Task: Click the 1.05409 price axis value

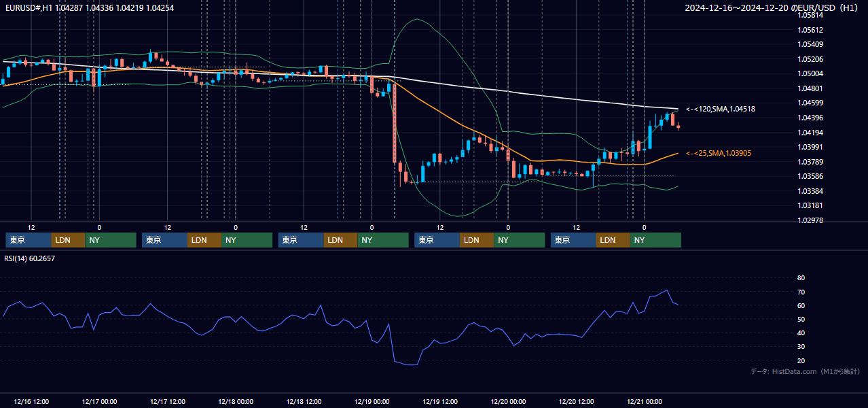Action: (810, 44)
